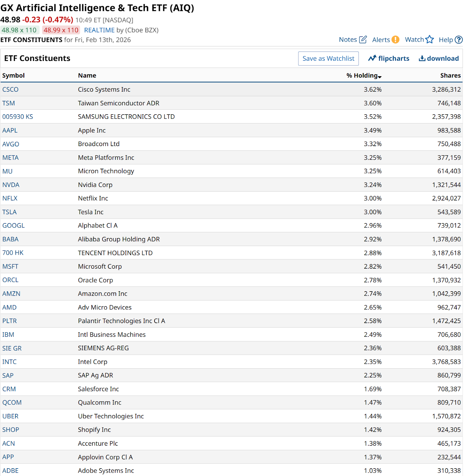Open the NFLX symbol link

[10, 198]
